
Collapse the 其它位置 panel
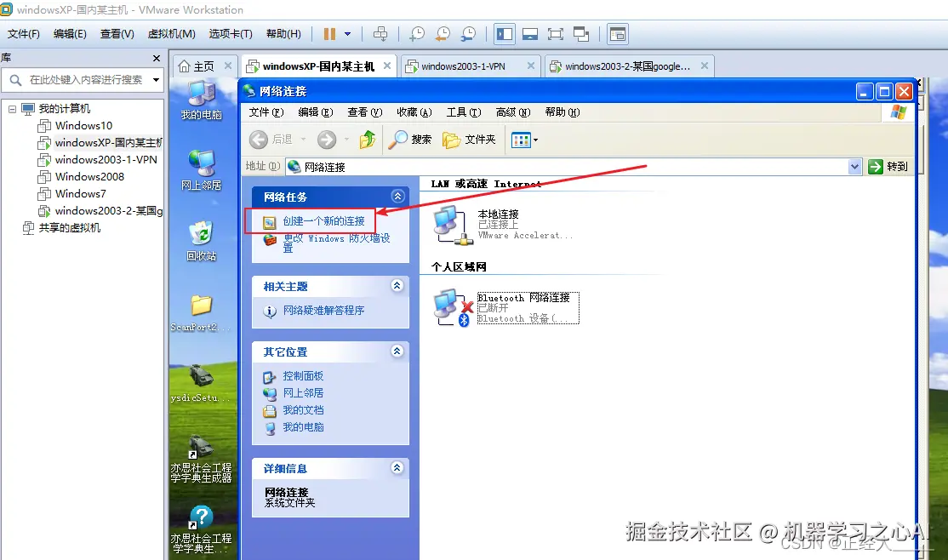(397, 351)
